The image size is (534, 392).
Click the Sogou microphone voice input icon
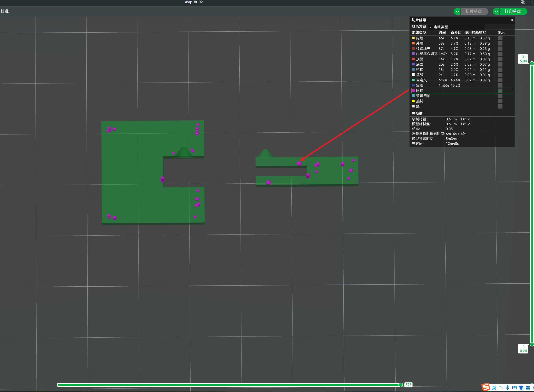[x=508, y=387]
